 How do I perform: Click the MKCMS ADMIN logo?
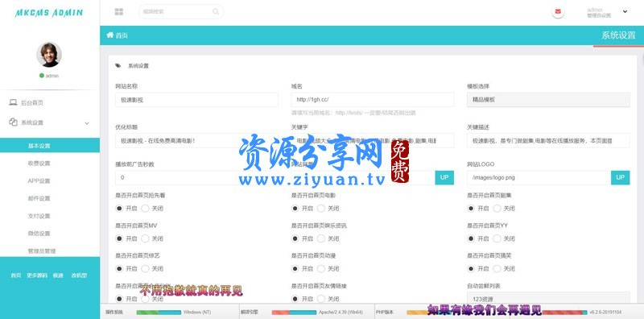tap(49, 13)
